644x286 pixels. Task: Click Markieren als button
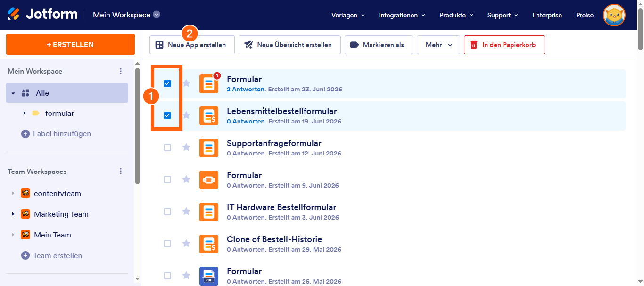pos(379,45)
